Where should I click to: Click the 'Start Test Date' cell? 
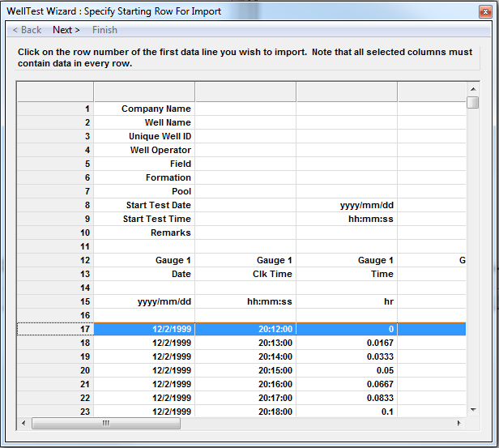[144, 205]
